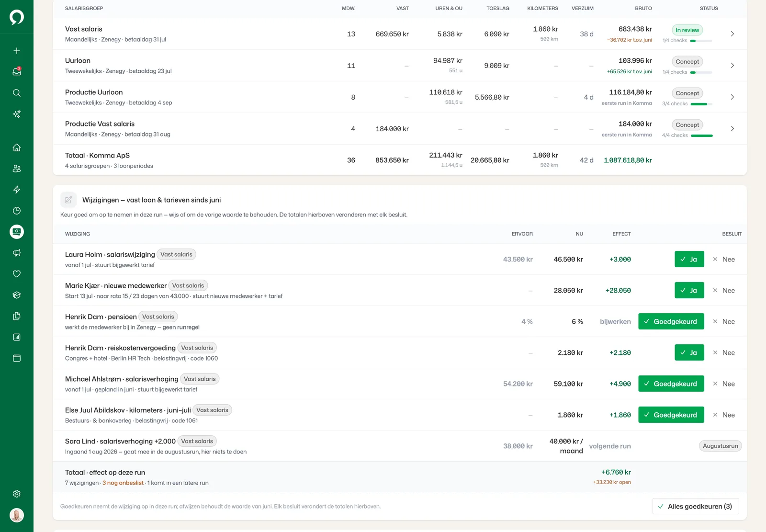Toggle Goedgekeurd on Michael Ahlstrøm salarisverhoging
Screen dimensions: 766x532
(x=671, y=384)
